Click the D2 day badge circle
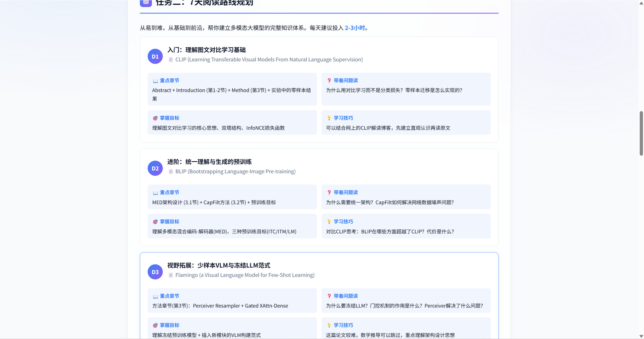Viewport: 644px width, 339px height. 155,168
